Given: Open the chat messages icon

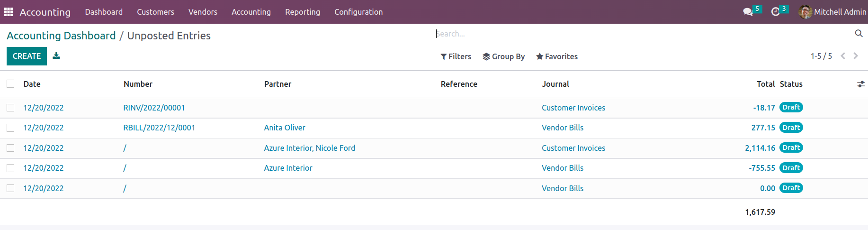Looking at the screenshot, I should [748, 12].
